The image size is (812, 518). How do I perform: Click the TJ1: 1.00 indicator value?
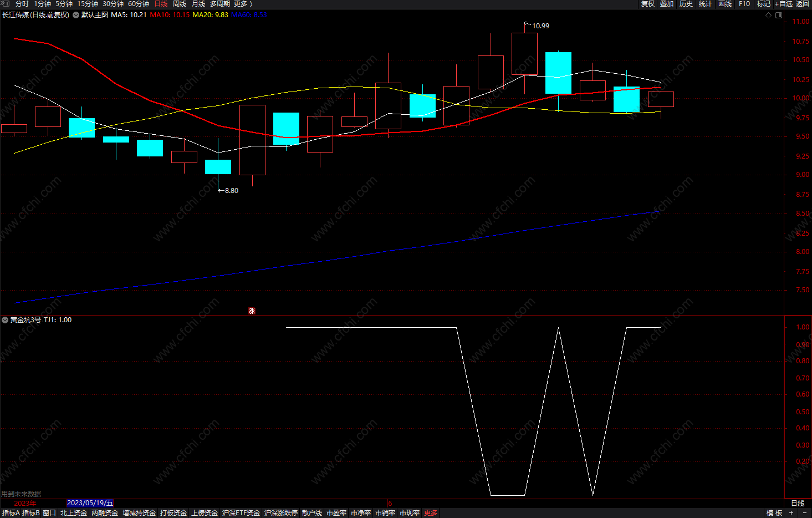[x=58, y=320]
